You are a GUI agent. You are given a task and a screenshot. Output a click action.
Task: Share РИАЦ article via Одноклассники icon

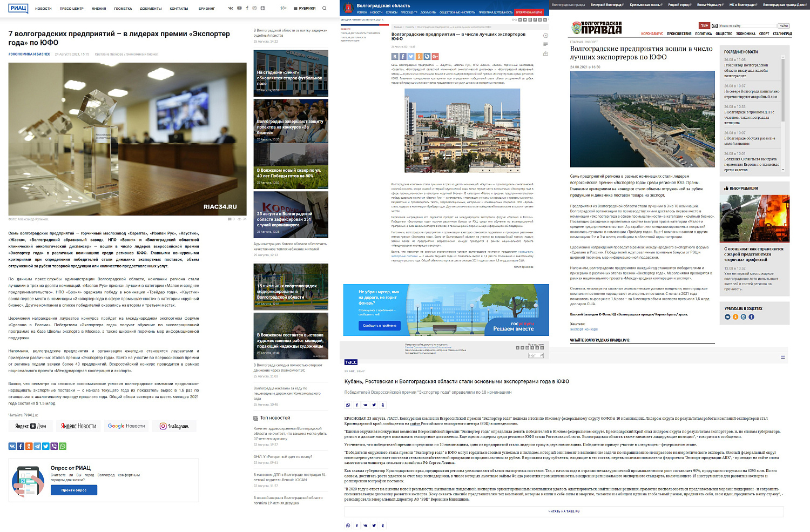(29, 446)
